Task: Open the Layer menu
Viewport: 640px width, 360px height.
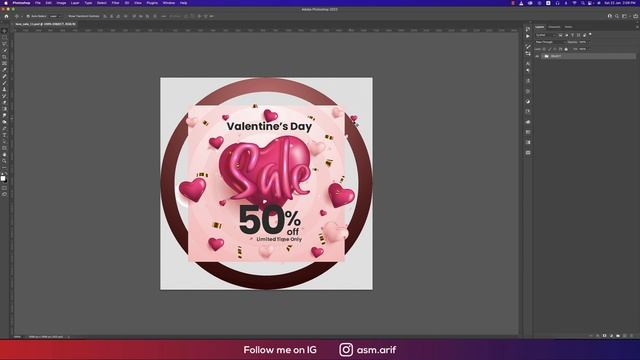Action: (x=75, y=3)
